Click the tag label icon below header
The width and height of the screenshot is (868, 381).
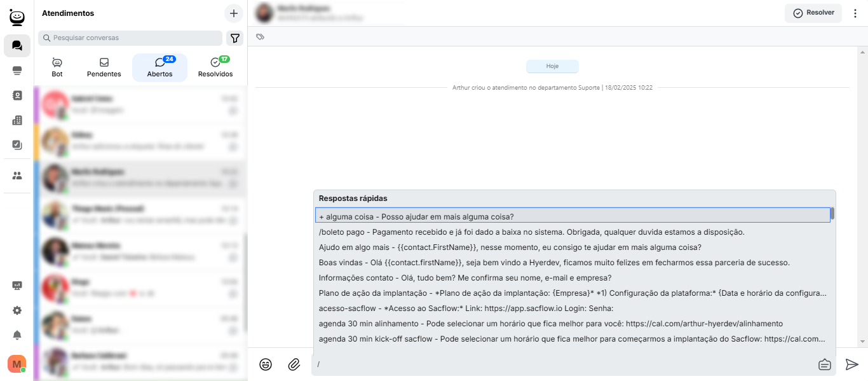[260, 37]
